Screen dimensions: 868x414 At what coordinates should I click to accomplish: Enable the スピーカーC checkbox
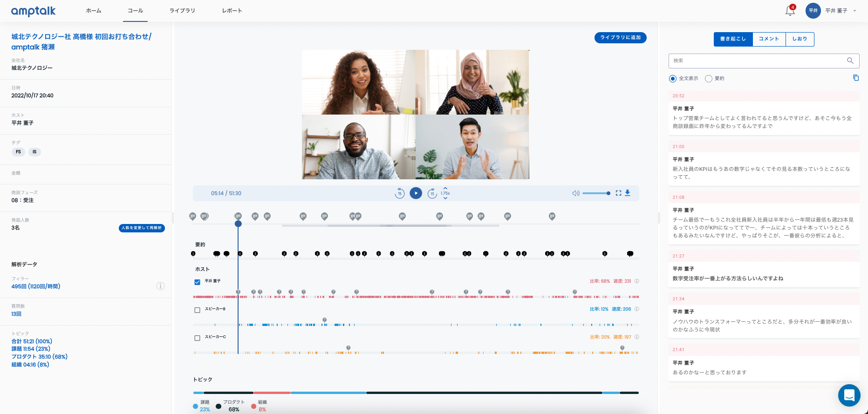pos(197,338)
